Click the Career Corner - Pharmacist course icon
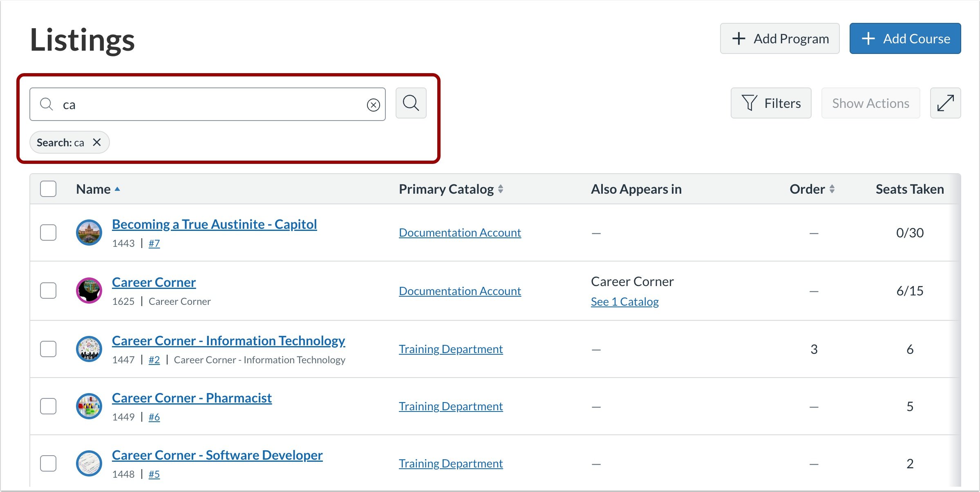The width and height of the screenshot is (980, 492). (89, 406)
